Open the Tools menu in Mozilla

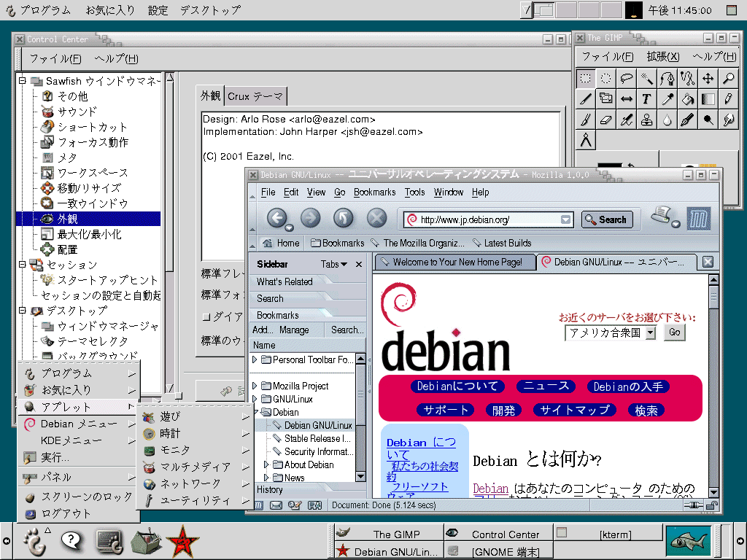click(x=414, y=192)
